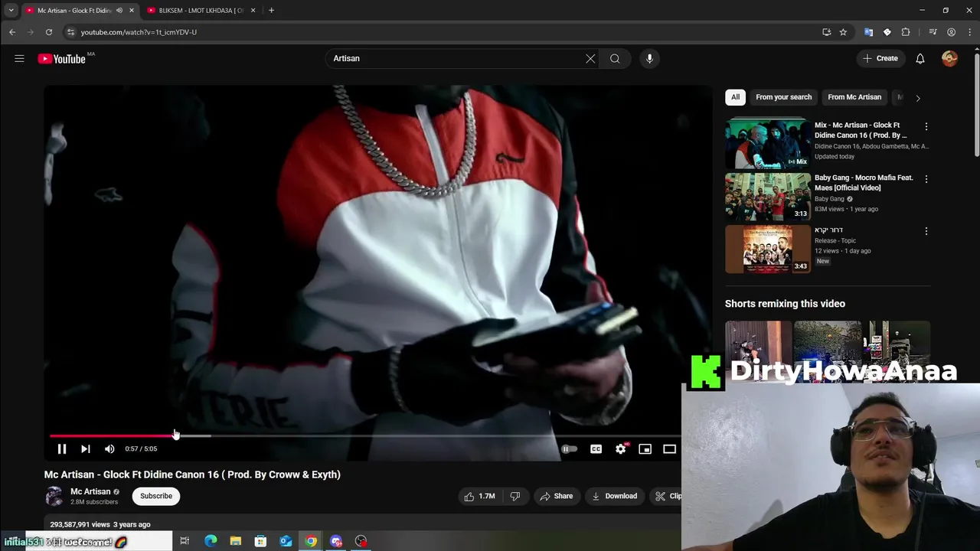Enable miniplayer mode
The image size is (980, 551).
coord(645,449)
